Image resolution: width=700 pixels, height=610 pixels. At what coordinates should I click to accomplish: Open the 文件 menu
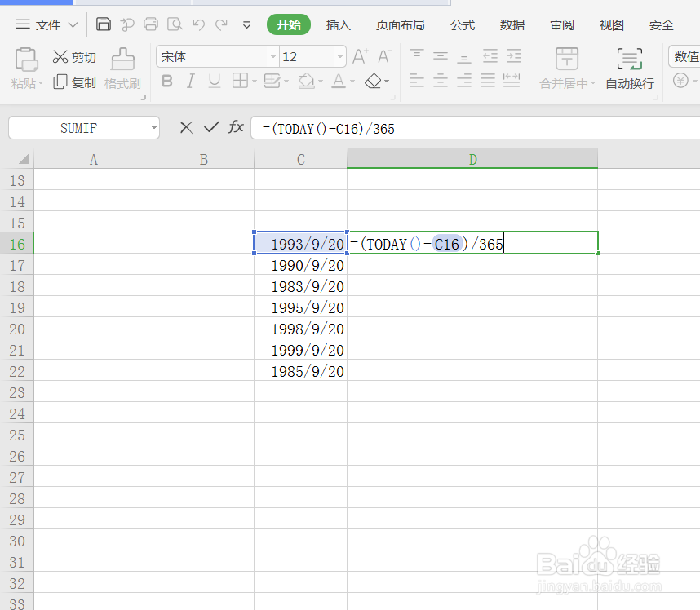[47, 24]
